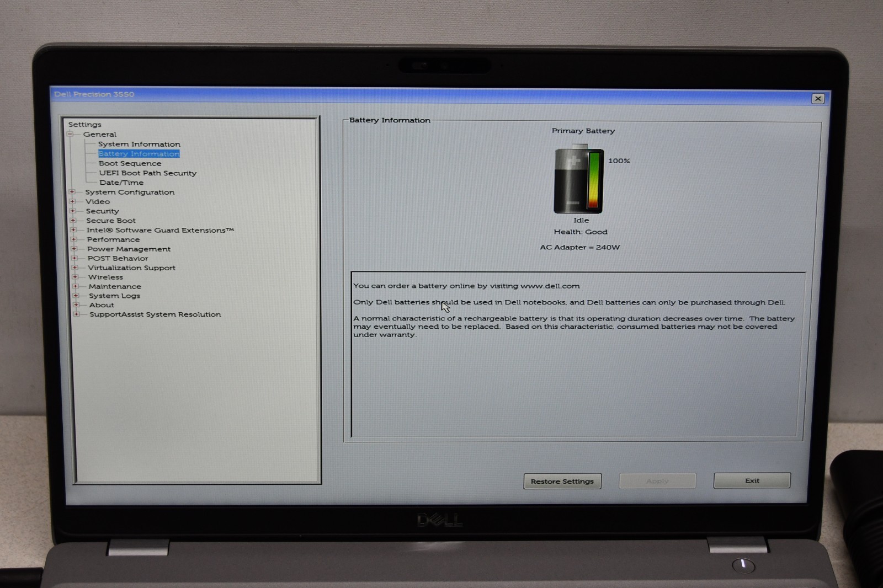
Task: Click the Primary Battery heading
Action: [x=583, y=131]
